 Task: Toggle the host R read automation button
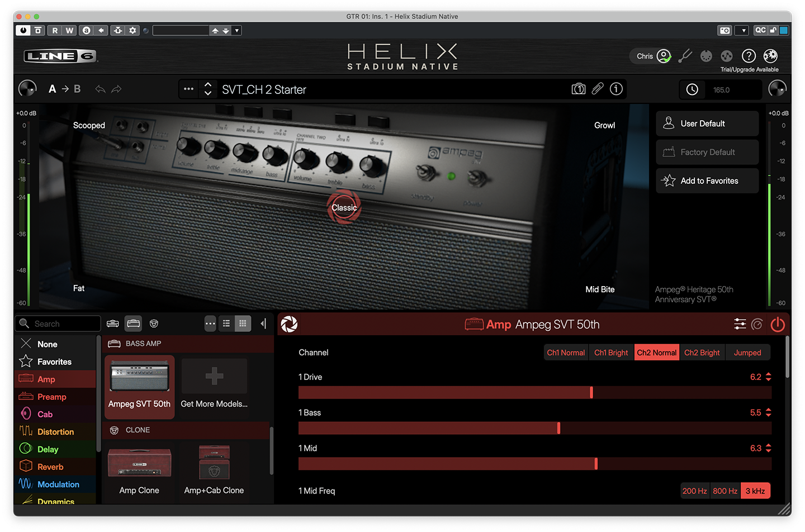click(55, 30)
